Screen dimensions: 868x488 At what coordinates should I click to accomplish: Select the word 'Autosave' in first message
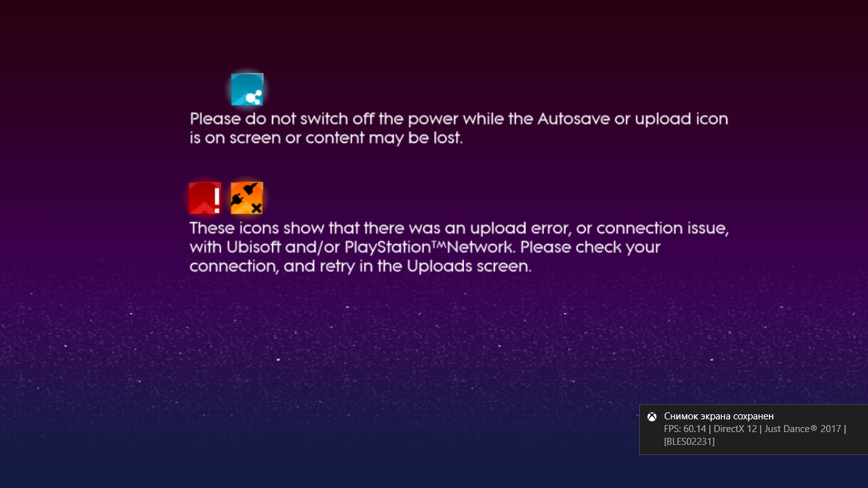[x=574, y=119]
